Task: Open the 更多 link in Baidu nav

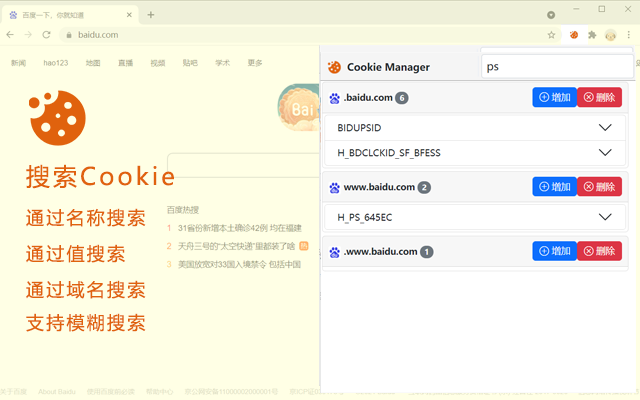Action: (x=255, y=63)
